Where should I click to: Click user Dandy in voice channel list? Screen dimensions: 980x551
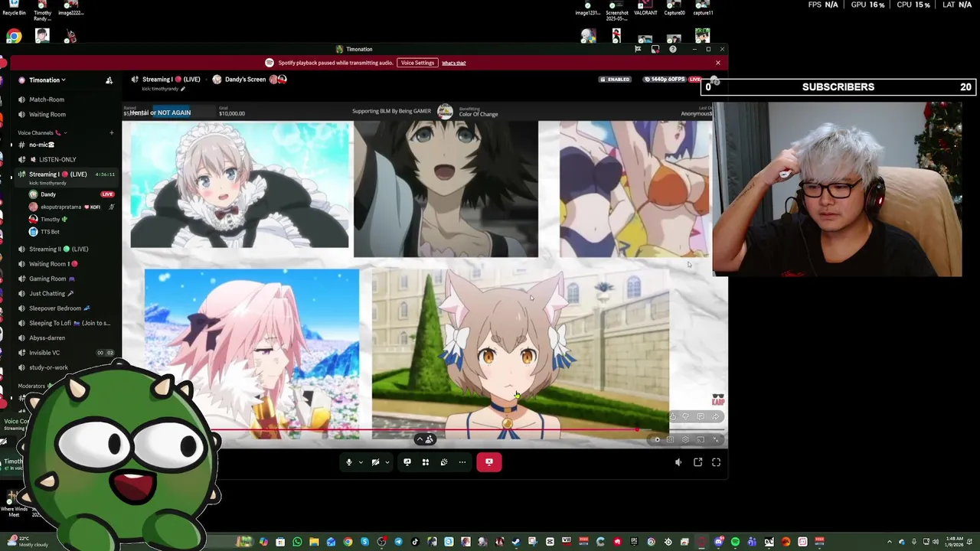70,194
